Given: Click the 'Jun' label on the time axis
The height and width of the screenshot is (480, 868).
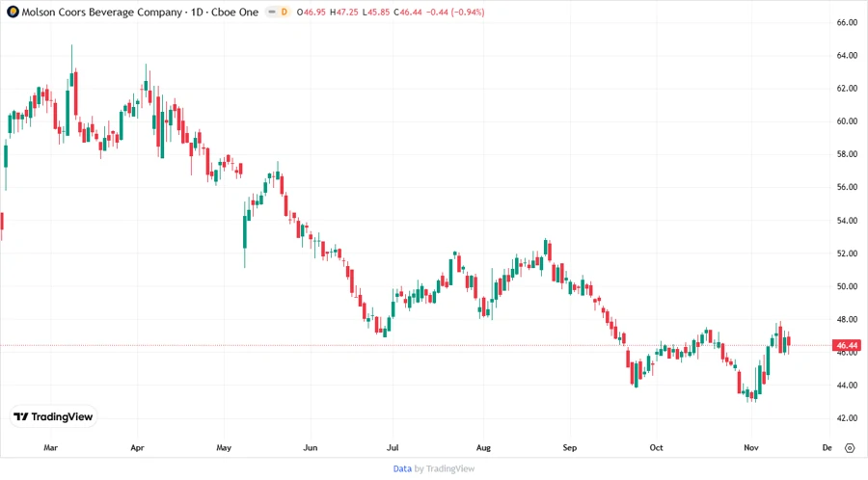Looking at the screenshot, I should (311, 448).
